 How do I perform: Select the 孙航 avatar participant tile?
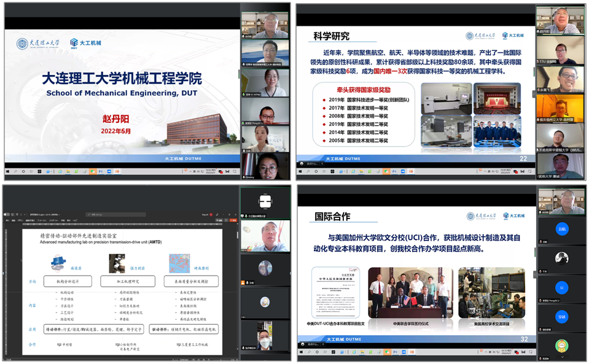point(561,231)
